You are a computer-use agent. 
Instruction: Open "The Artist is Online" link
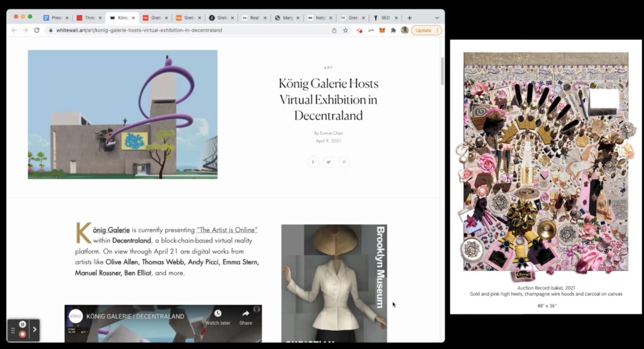click(227, 230)
